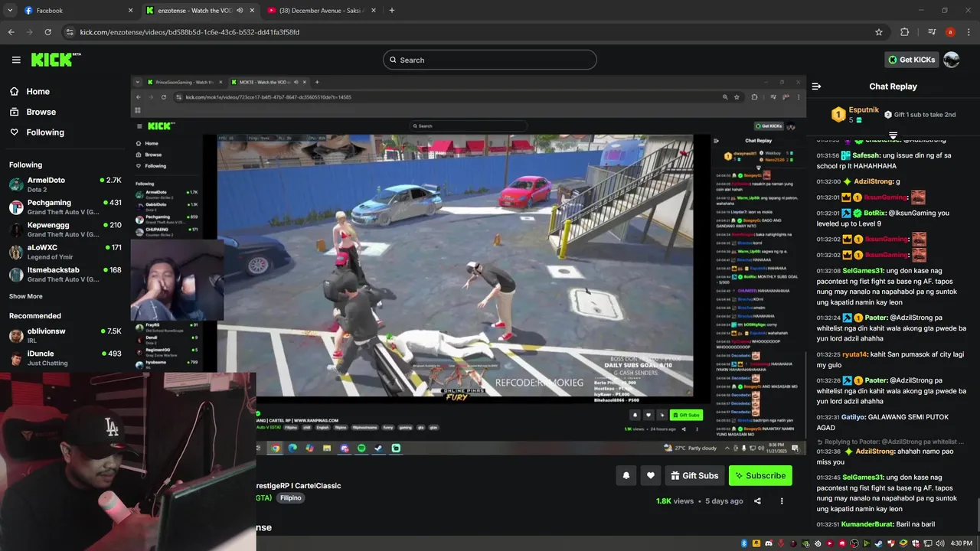This screenshot has width=980, height=551.
Task: Open the Rockstar Games tray icon
Action: [x=756, y=543]
